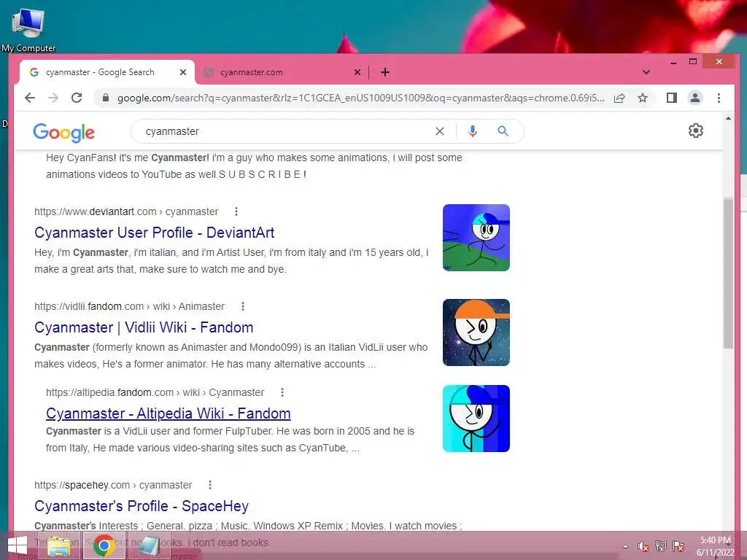Open the Windows Start button
The width and height of the screenshot is (747, 560).
pyautogui.click(x=18, y=545)
